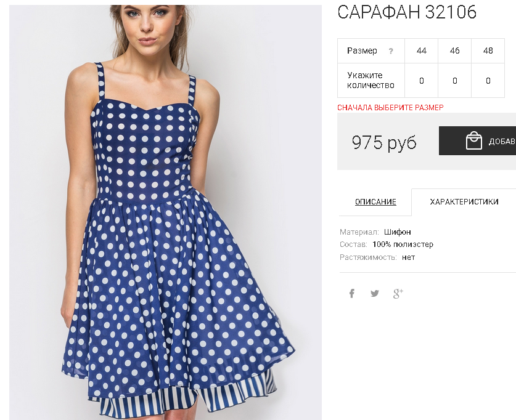The height and width of the screenshot is (420, 516).
Task: Click the 975 руб price
Action: 384,142
